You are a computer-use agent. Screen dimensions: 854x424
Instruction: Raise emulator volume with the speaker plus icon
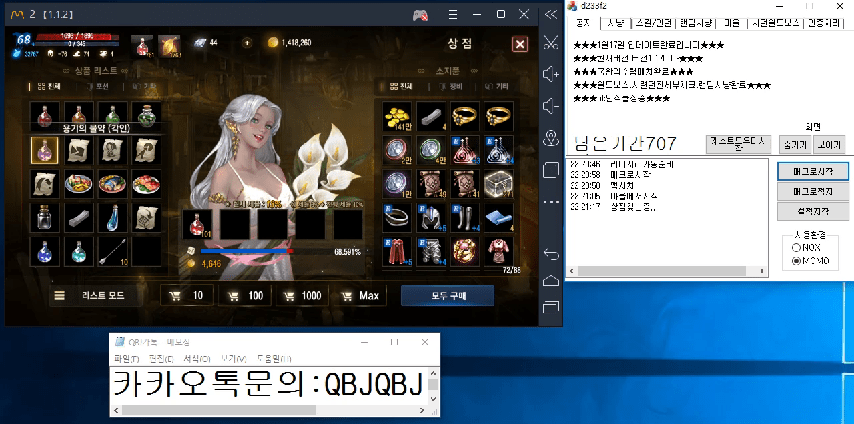tap(551, 74)
